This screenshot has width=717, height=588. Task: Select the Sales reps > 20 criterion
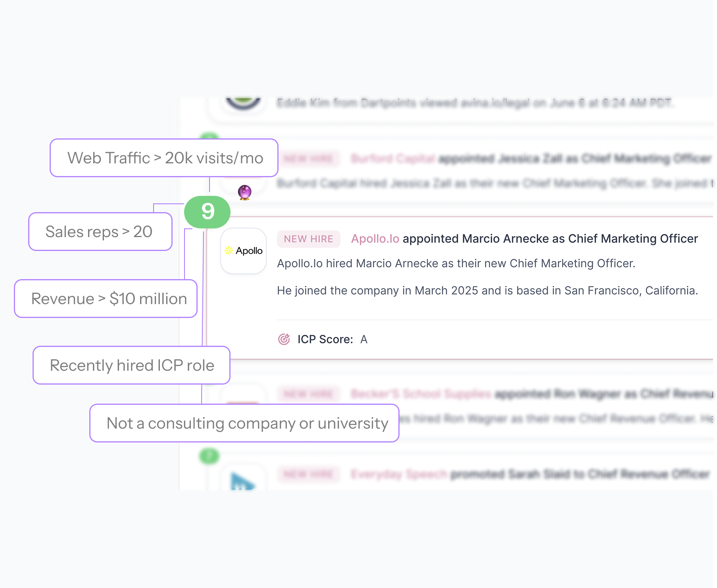pyautogui.click(x=100, y=232)
